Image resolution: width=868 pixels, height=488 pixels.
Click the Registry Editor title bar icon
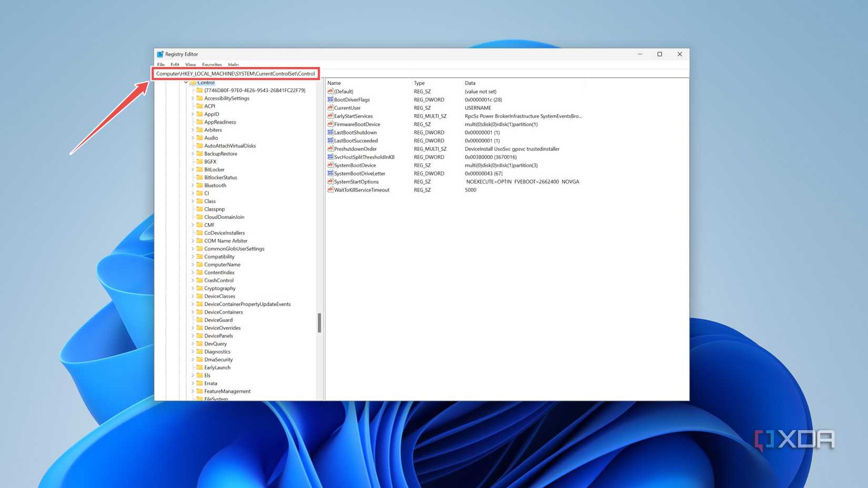tap(160, 54)
